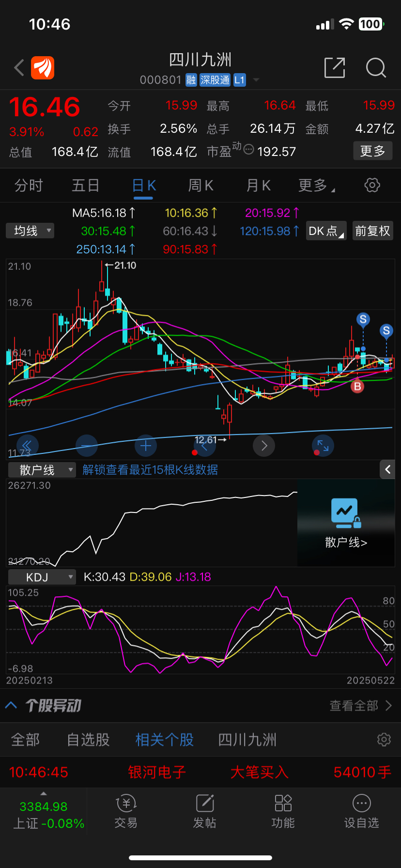The width and height of the screenshot is (401, 868).
Task: Open the 均线 indicator dropdown
Action: (30, 231)
